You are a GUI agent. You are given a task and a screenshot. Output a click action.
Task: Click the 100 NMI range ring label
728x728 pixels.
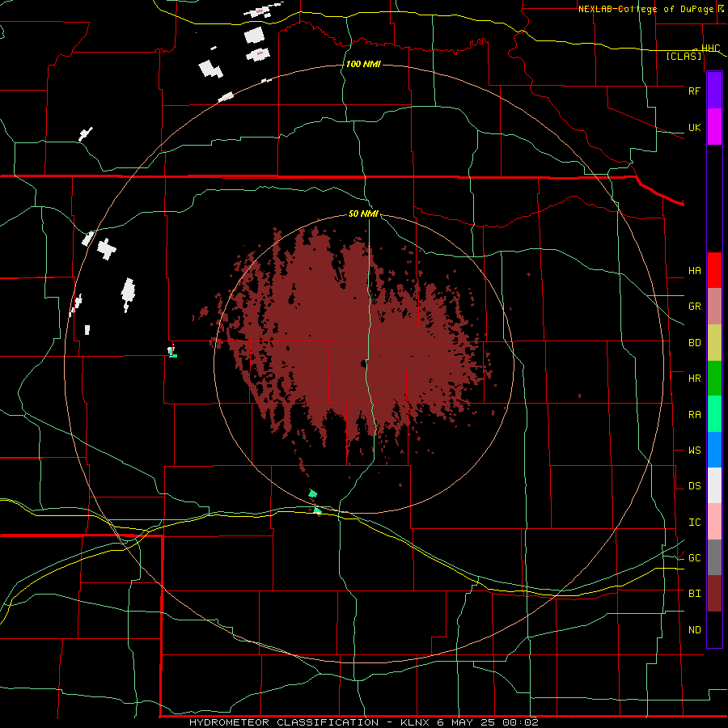tap(363, 64)
